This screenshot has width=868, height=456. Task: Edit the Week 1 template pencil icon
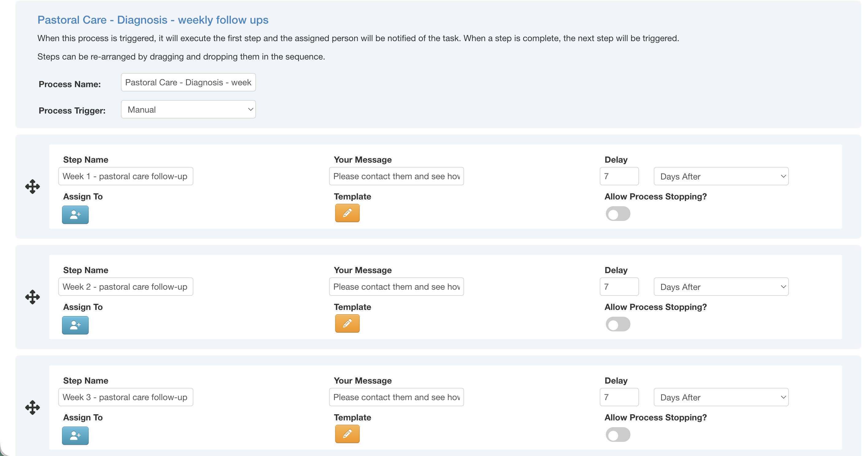347,213
